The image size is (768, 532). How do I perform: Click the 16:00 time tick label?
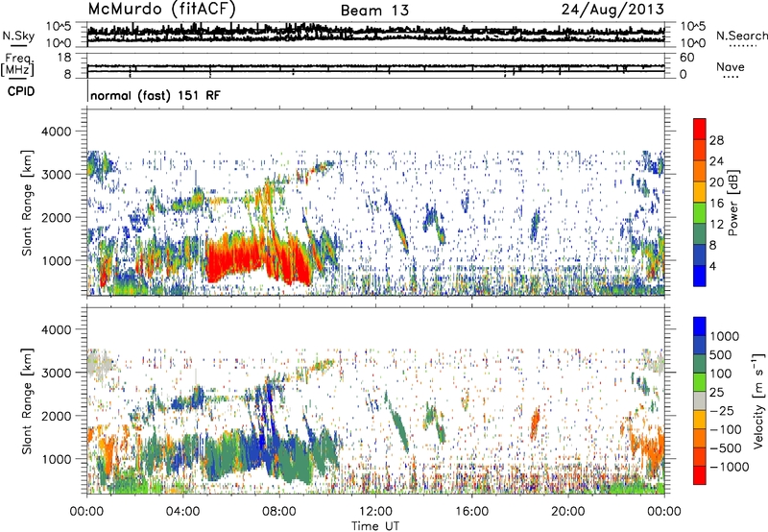(x=471, y=512)
